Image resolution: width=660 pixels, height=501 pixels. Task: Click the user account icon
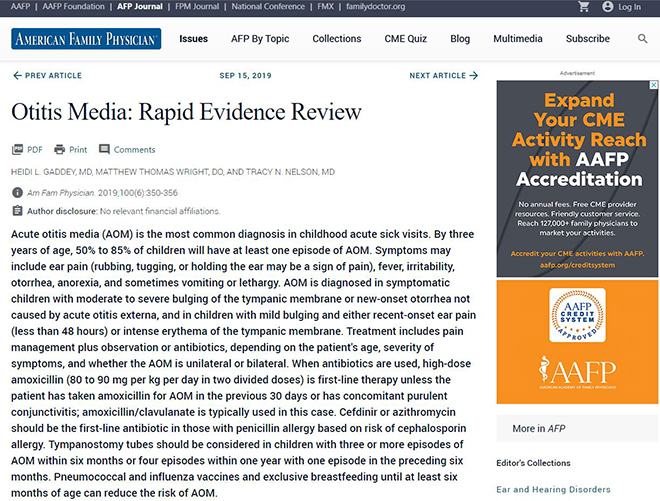(x=607, y=7)
